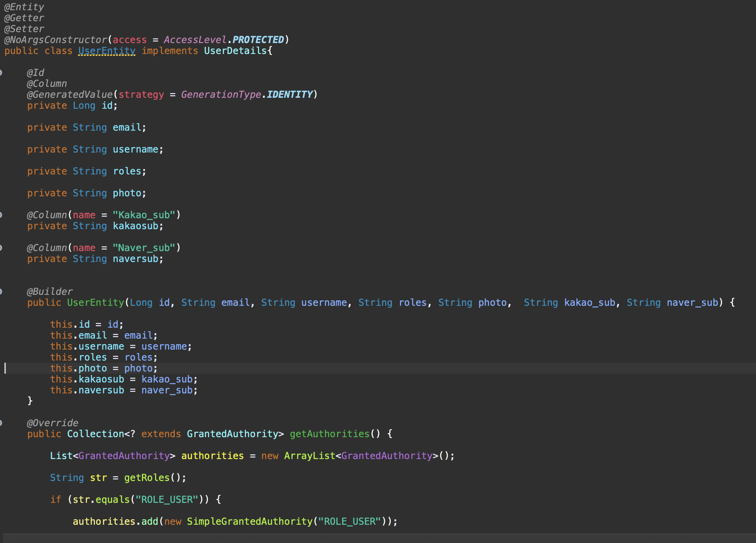This screenshot has width=756, height=543.
Task: Click the ArrayList constructor call
Action: click(309, 456)
